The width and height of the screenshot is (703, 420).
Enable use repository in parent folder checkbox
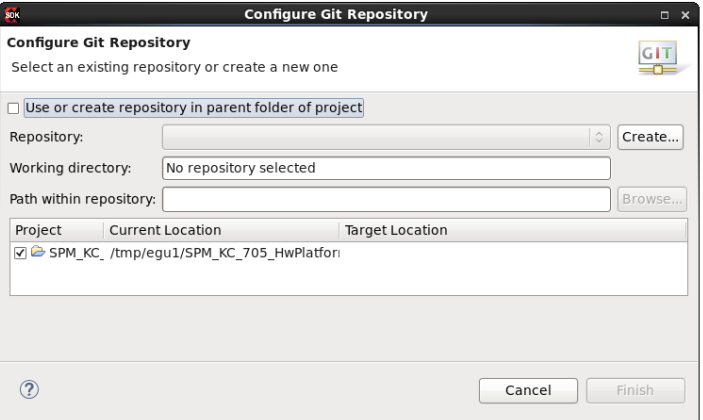[x=13, y=108]
